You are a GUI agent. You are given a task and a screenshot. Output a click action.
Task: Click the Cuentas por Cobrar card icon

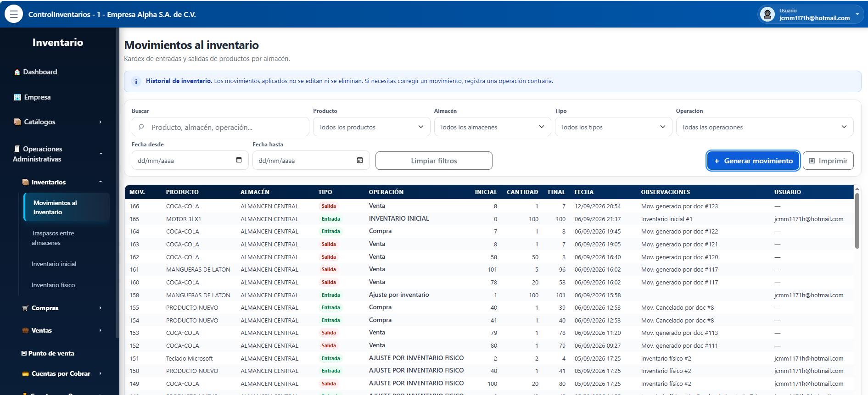pos(26,373)
